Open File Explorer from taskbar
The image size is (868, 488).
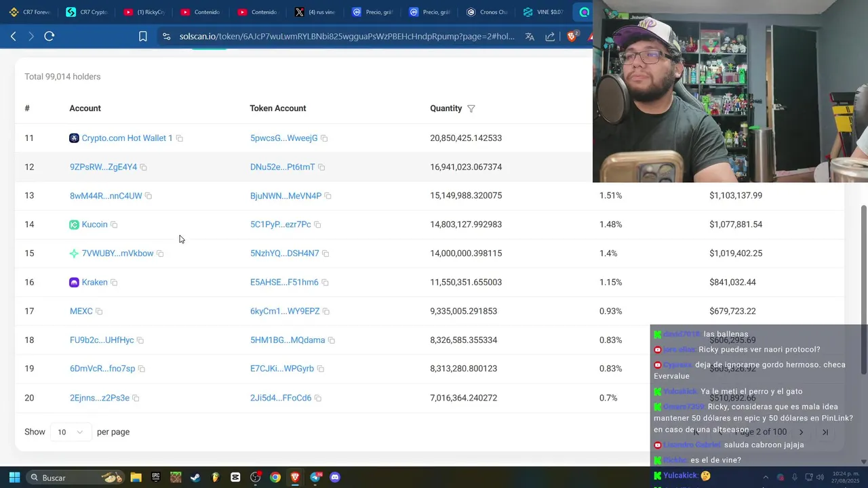tap(136, 477)
